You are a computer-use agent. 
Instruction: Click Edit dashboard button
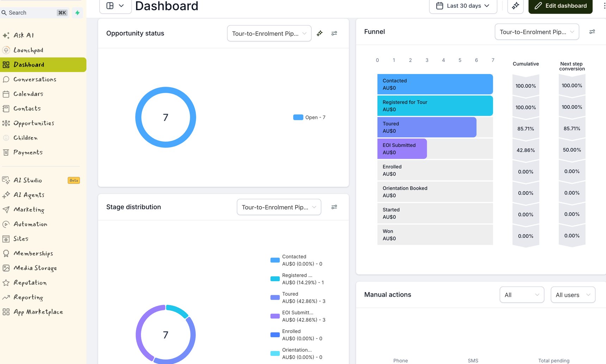click(560, 6)
